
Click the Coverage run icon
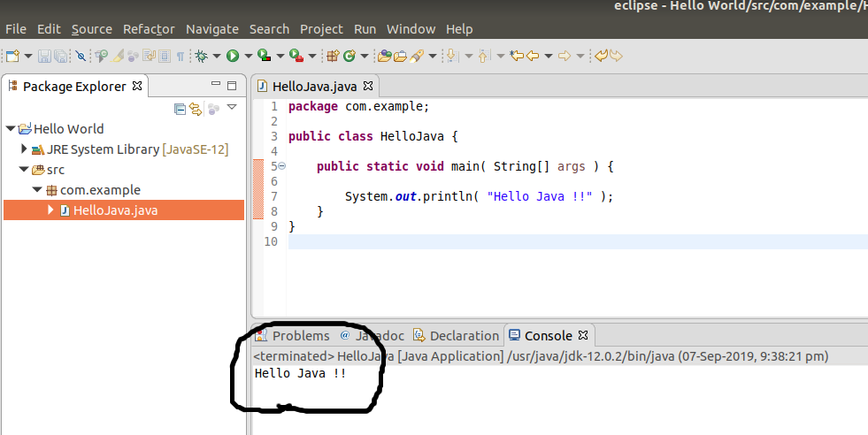(x=264, y=56)
